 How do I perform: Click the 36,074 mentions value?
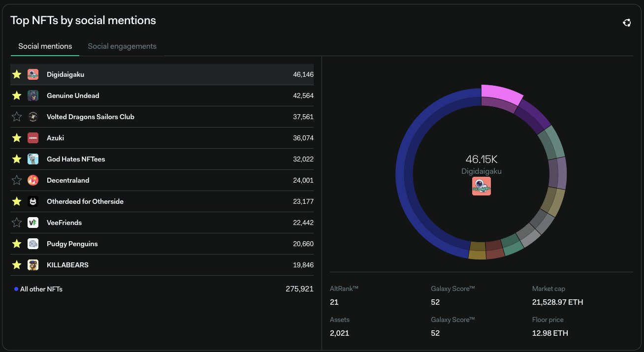303,138
